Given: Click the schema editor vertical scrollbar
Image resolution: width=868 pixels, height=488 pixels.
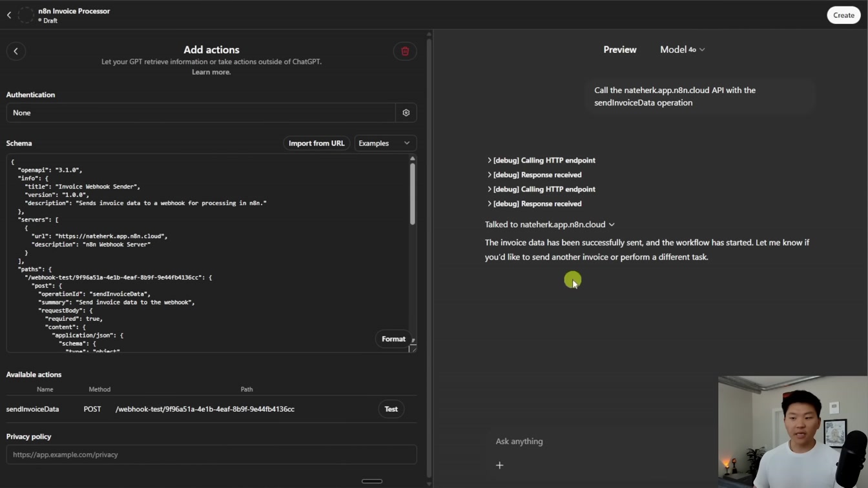Looking at the screenshot, I should click(412, 194).
